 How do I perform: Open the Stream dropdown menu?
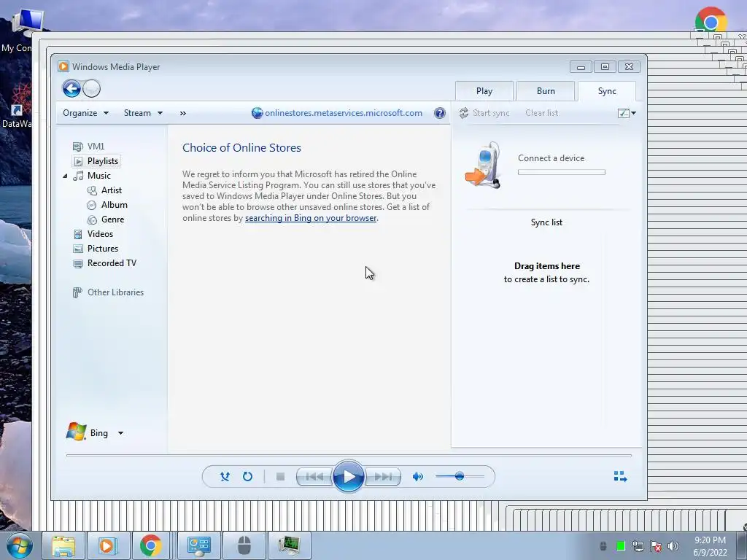pyautogui.click(x=143, y=113)
